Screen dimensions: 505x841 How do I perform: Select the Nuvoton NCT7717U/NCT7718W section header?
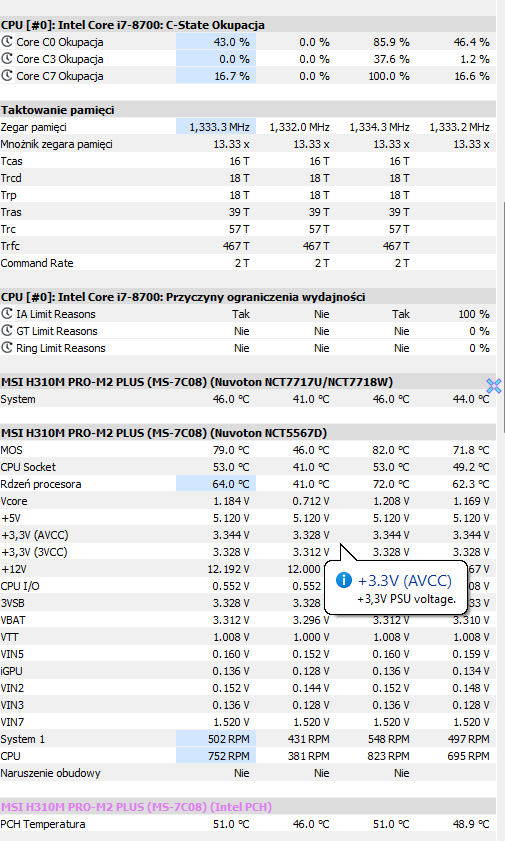[248, 382]
